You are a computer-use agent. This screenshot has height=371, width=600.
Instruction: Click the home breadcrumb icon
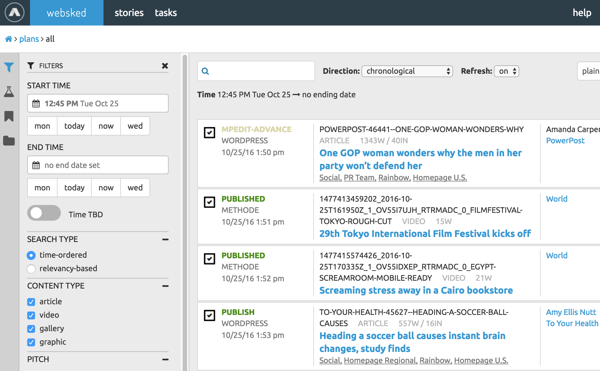8,39
